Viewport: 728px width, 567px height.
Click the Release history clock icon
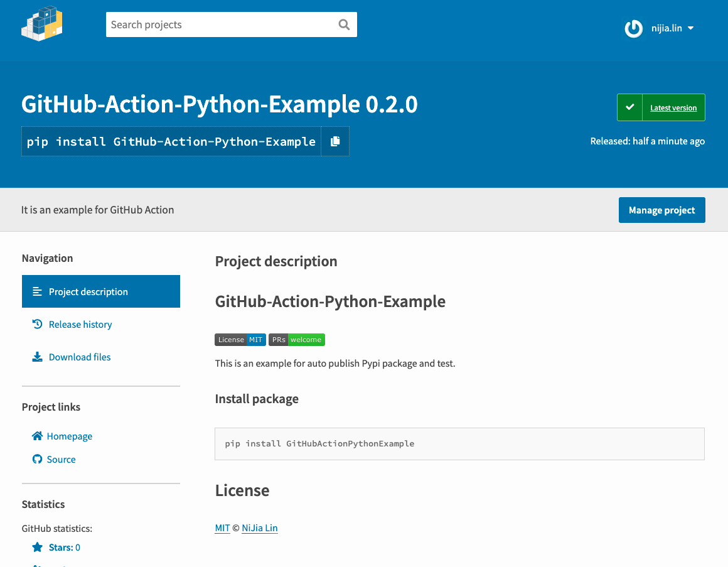click(x=37, y=324)
